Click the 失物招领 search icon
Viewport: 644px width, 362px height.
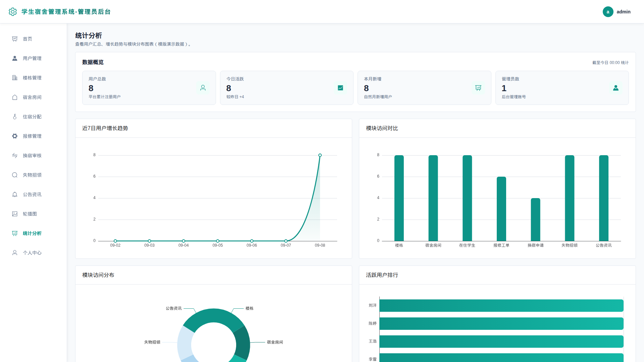(x=15, y=175)
